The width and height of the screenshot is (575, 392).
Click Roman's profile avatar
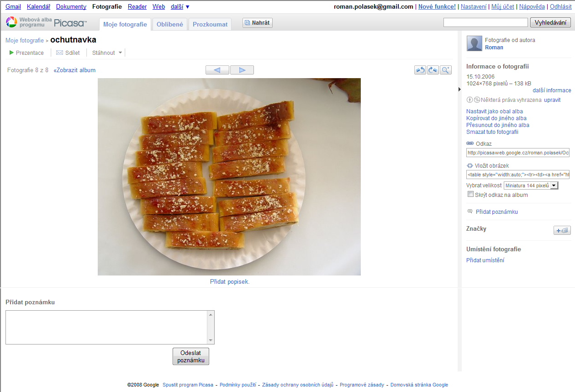pyautogui.click(x=474, y=43)
